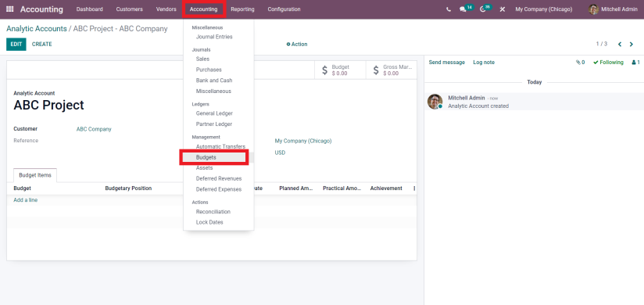Toggle the Following subscription status
The width and height of the screenshot is (644, 305).
tap(608, 63)
